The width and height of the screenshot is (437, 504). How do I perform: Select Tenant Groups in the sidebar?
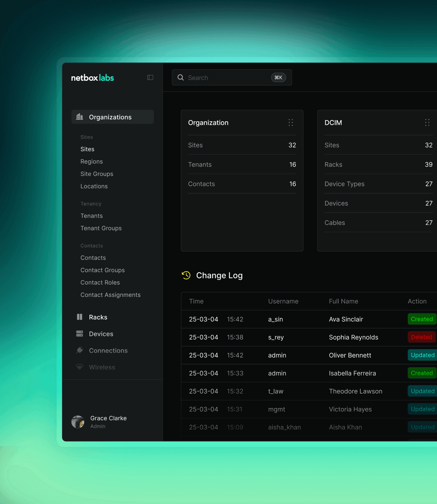pos(101,228)
